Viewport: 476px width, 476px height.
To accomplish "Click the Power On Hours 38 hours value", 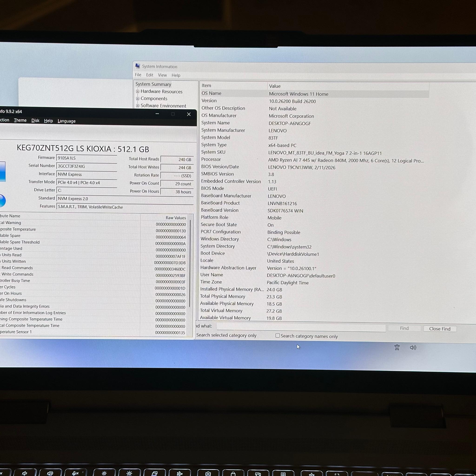I will [x=177, y=192].
